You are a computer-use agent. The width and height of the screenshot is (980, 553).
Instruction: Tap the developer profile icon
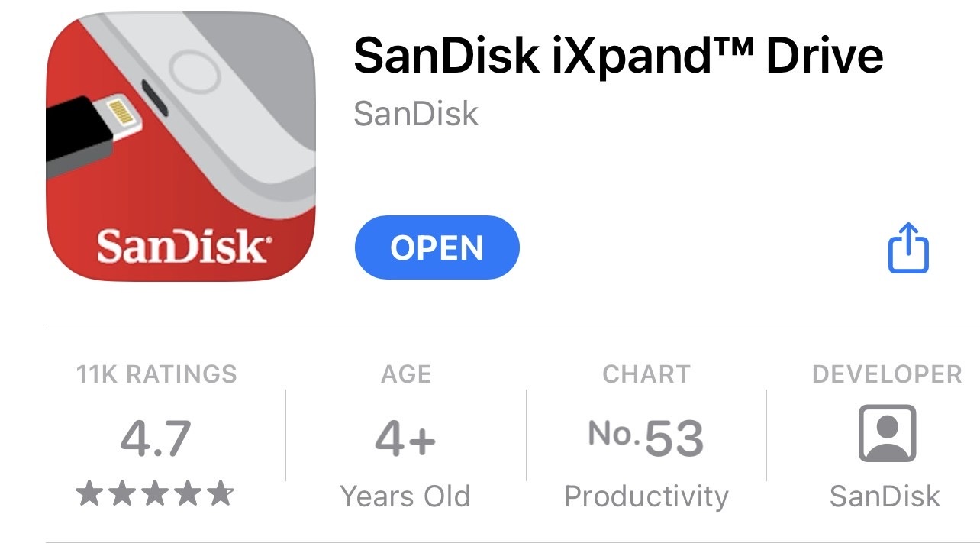[x=886, y=433]
